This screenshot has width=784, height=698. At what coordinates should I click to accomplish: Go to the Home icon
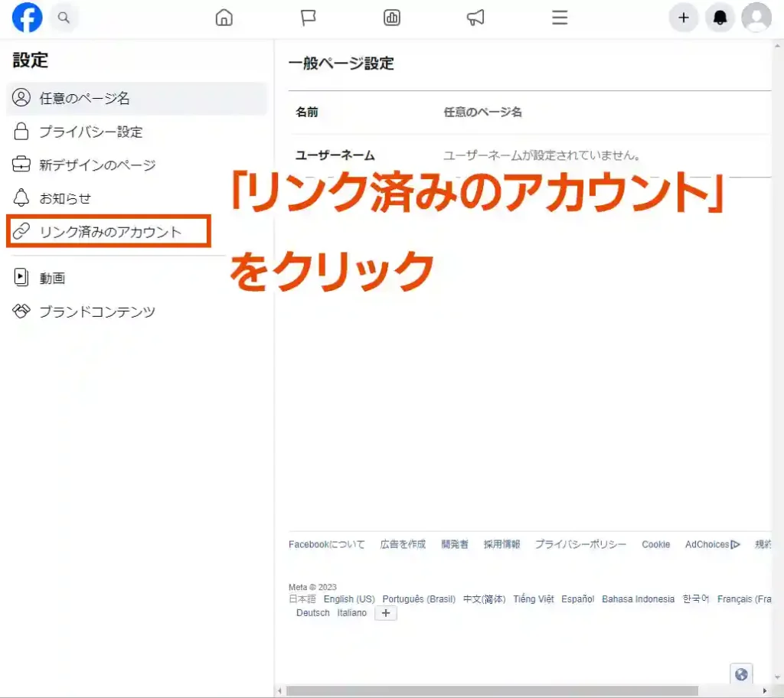[224, 18]
